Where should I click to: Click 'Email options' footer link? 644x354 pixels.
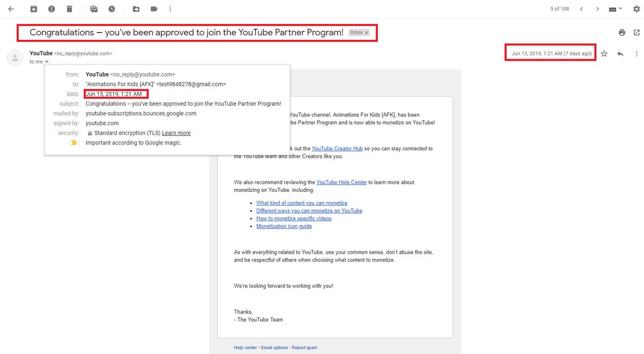click(x=274, y=348)
